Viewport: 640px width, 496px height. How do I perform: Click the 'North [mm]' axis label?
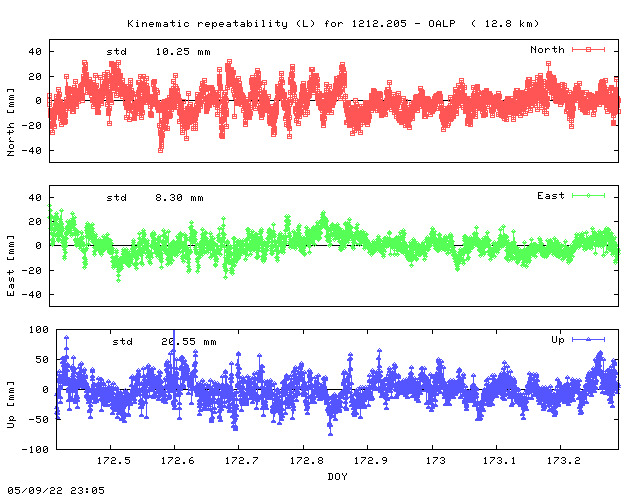(11, 122)
